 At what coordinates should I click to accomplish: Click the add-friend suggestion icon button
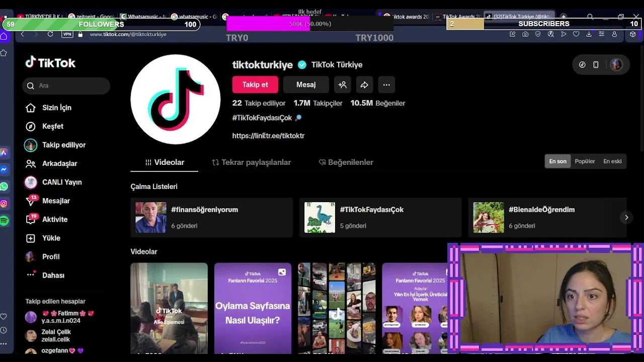(x=343, y=84)
